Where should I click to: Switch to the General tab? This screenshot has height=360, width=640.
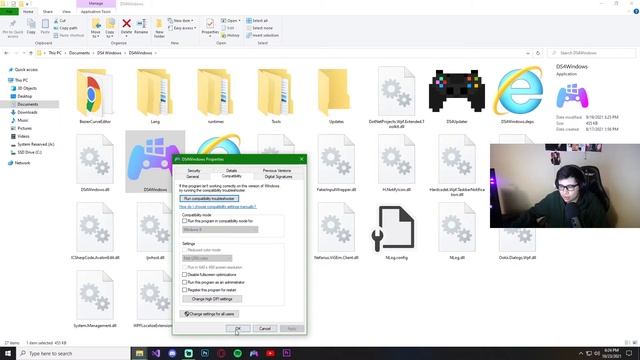193,177
